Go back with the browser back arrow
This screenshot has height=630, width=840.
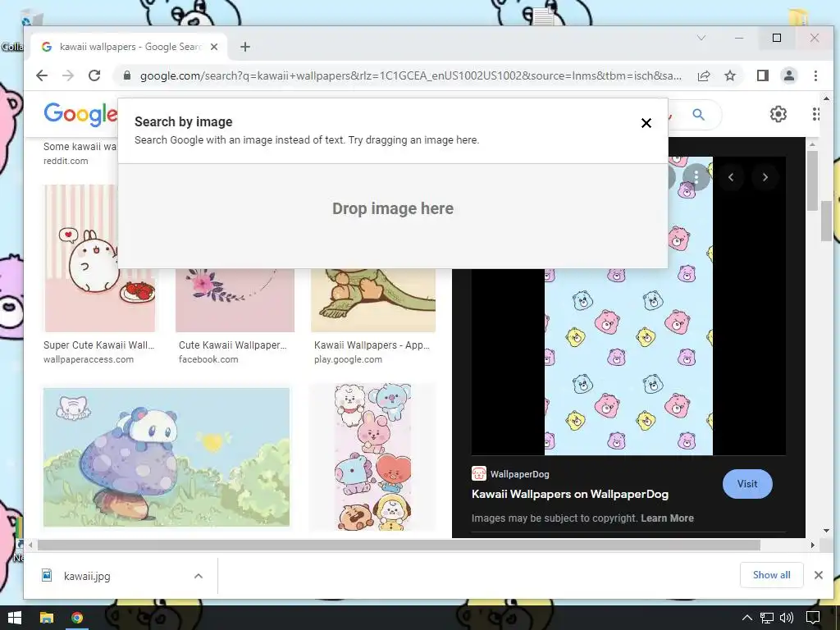click(x=42, y=75)
